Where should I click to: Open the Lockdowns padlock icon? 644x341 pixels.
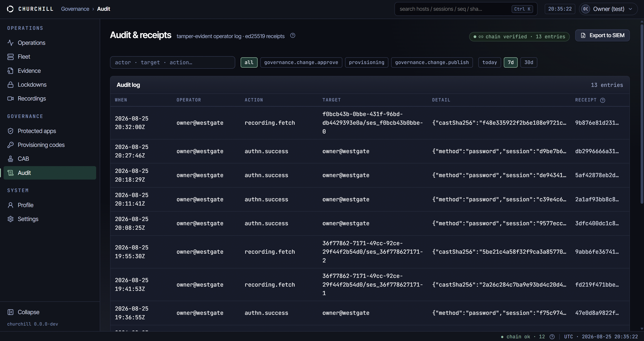11,85
